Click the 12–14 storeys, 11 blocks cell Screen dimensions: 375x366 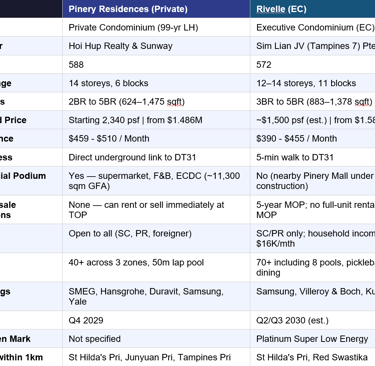[313, 83]
